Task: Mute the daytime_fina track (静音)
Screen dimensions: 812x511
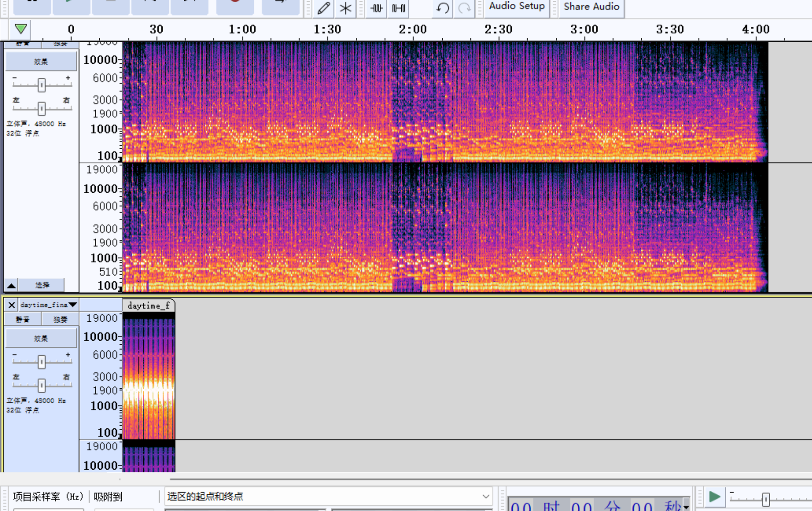Action: pyautogui.click(x=22, y=319)
